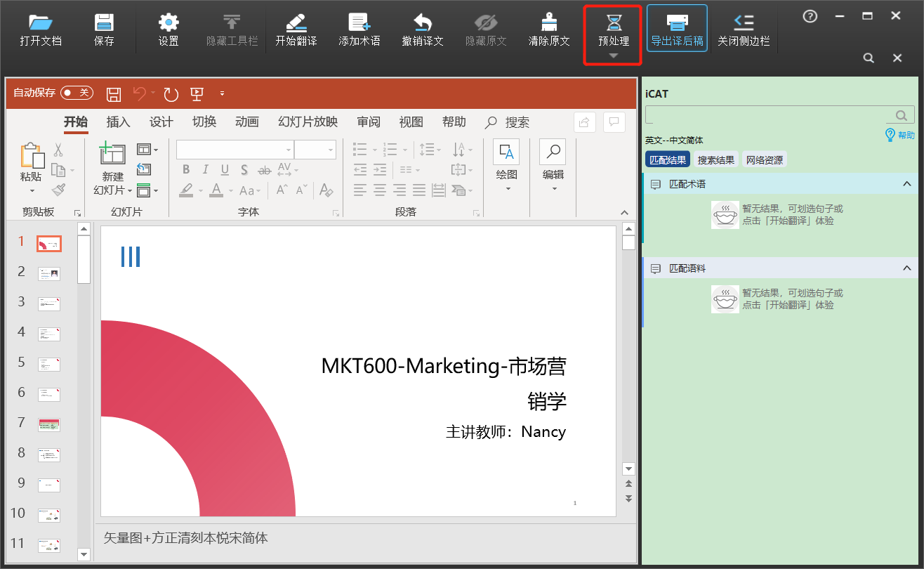The width and height of the screenshot is (924, 569).
Task: Click the cut scissors icon
Action: coord(58,150)
